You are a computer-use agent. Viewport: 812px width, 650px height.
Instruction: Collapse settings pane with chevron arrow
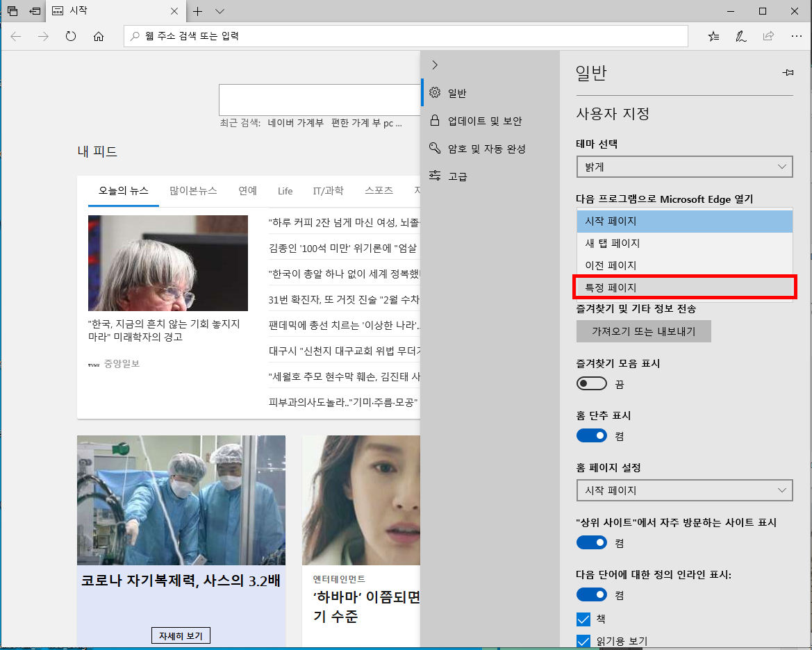pyautogui.click(x=435, y=65)
